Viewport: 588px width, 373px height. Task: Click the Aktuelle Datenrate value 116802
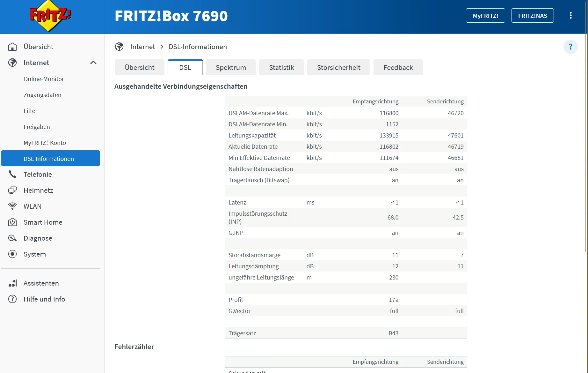click(389, 146)
